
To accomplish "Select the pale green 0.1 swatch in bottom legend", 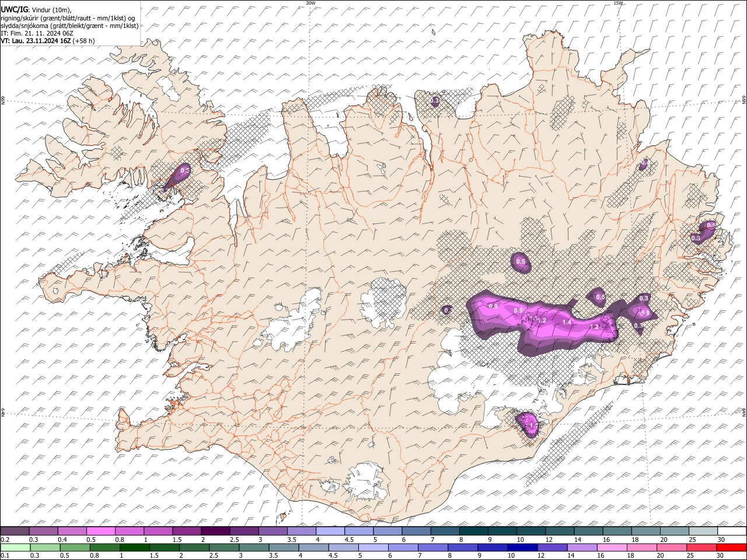I will click(x=15, y=547).
